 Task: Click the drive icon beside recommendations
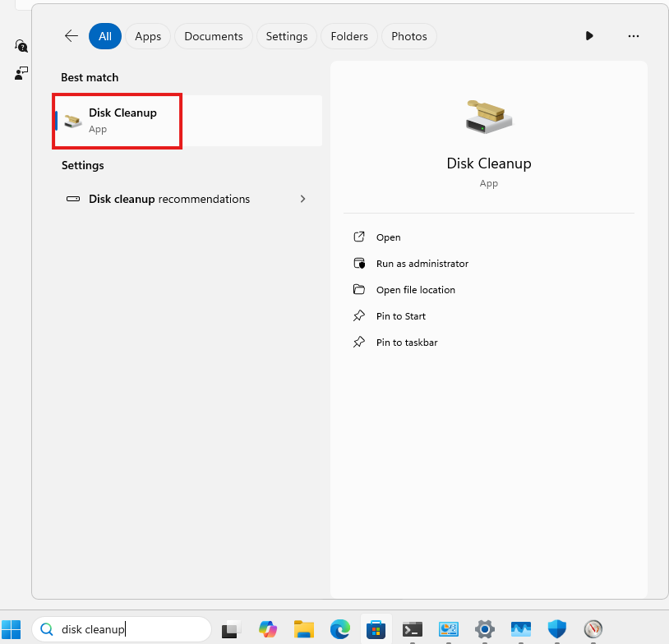(73, 199)
